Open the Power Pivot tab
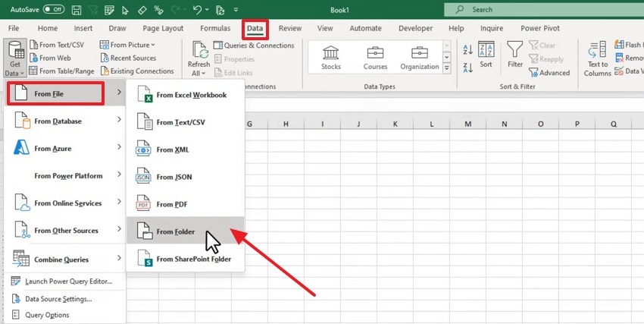644x324 pixels. coord(540,28)
